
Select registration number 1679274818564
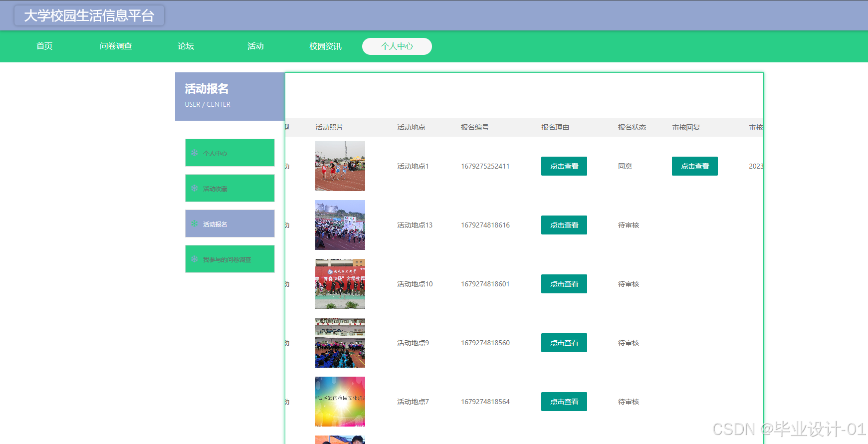click(x=485, y=402)
